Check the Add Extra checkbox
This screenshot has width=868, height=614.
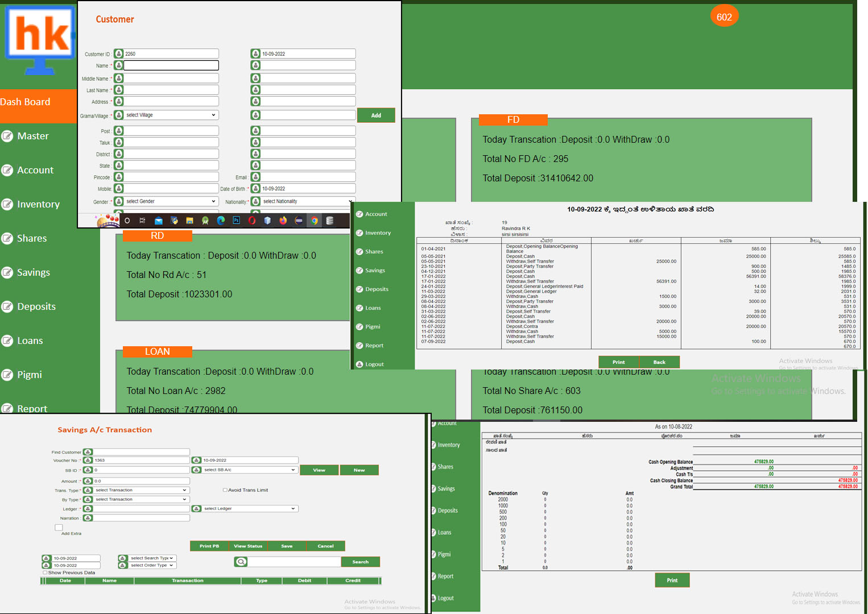pyautogui.click(x=59, y=528)
